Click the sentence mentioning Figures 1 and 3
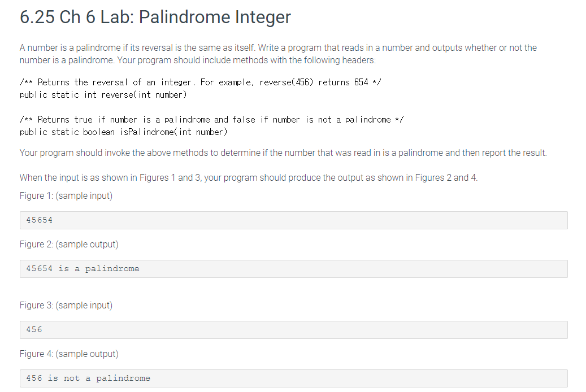The height and width of the screenshot is (392, 586). coord(249,177)
